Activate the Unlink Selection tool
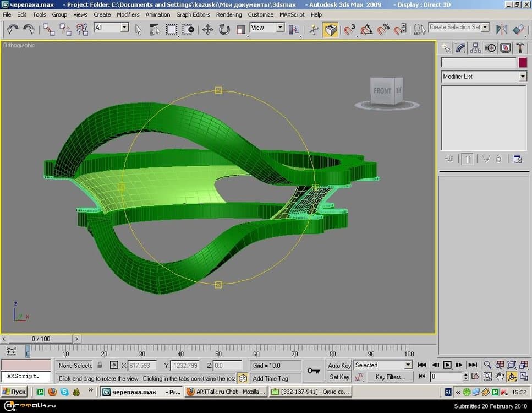Screen dimensions: 532x413 65,30
